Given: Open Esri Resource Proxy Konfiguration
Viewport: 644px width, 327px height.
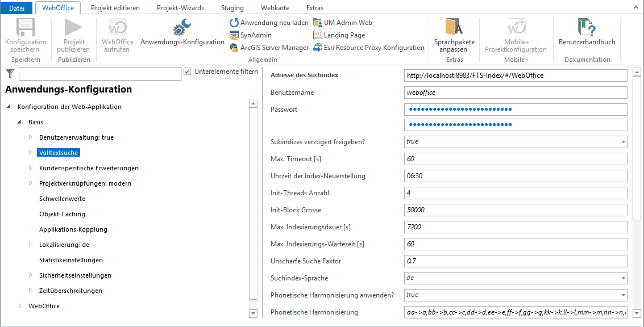Looking at the screenshot, I should tap(318, 48).
